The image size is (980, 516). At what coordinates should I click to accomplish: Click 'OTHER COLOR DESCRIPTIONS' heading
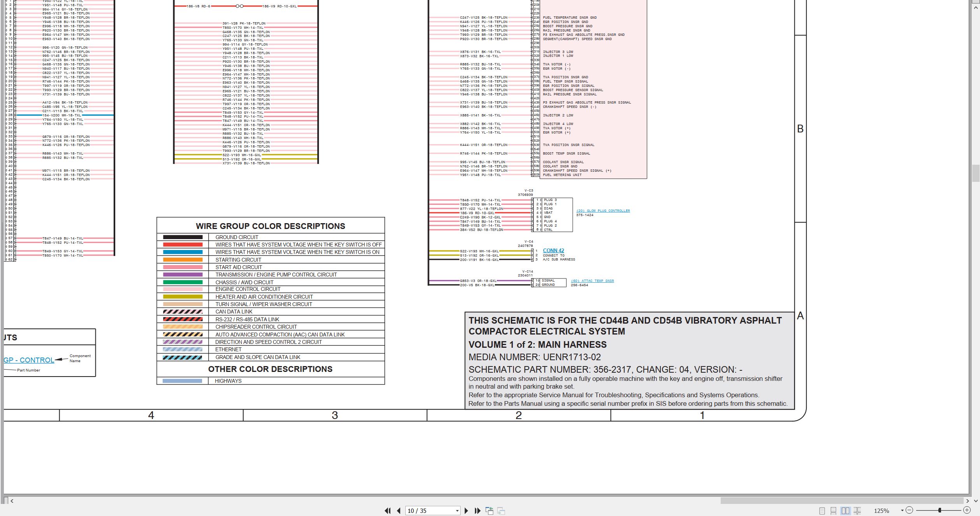coord(270,369)
